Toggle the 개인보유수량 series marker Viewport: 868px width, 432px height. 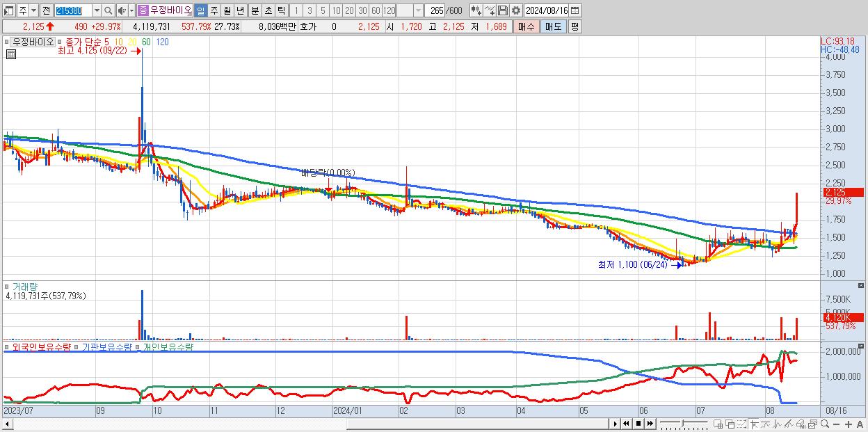click(x=138, y=346)
